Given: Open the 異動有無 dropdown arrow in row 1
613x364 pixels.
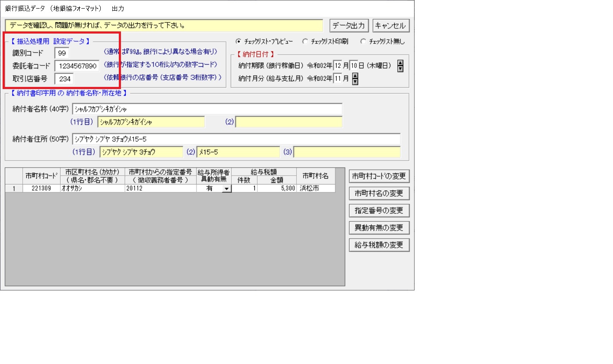Looking at the screenshot, I should [x=227, y=188].
